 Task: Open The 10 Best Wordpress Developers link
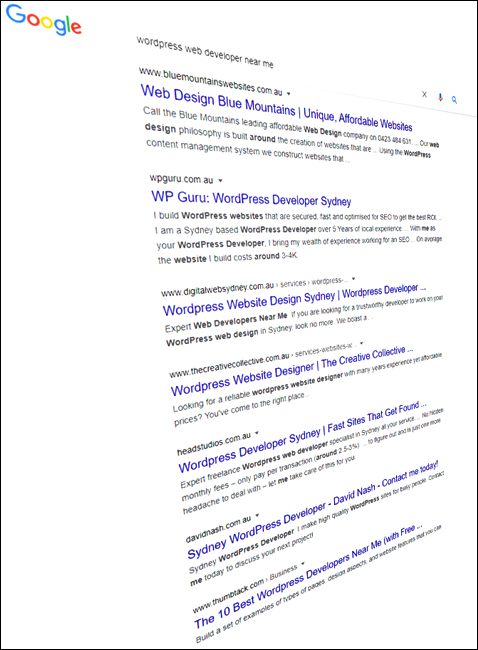point(308,576)
